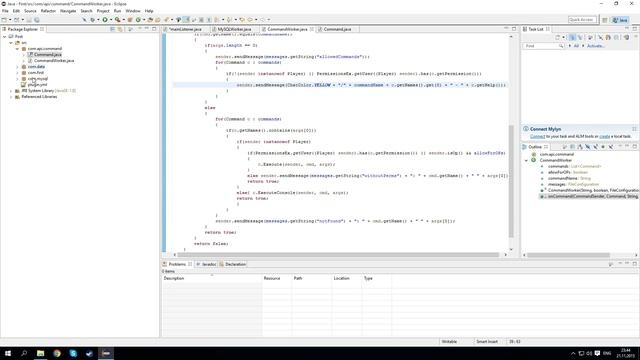Select the onCommand method in Outline

(x=589, y=196)
